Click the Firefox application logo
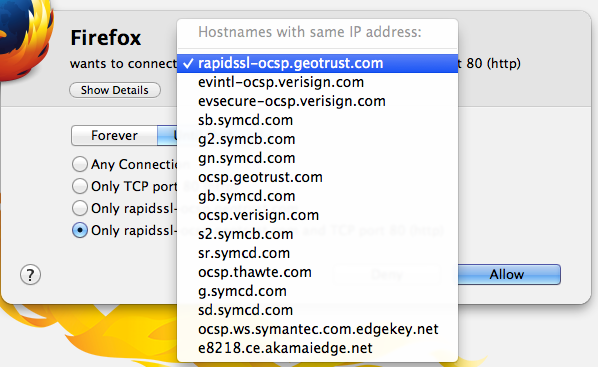The height and width of the screenshot is (367, 598). click(x=25, y=40)
